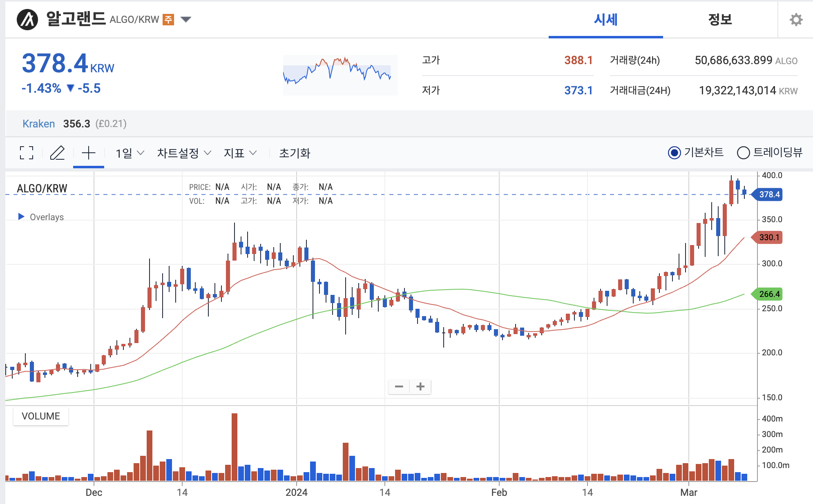Screen dimensions: 813x504
Task: Click the Algorand coin logo
Action: click(x=27, y=20)
